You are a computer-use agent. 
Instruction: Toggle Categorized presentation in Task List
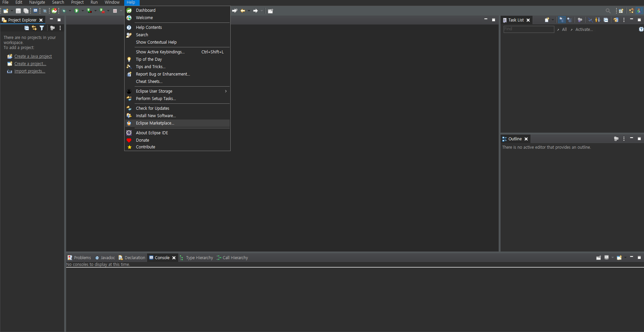[562, 20]
